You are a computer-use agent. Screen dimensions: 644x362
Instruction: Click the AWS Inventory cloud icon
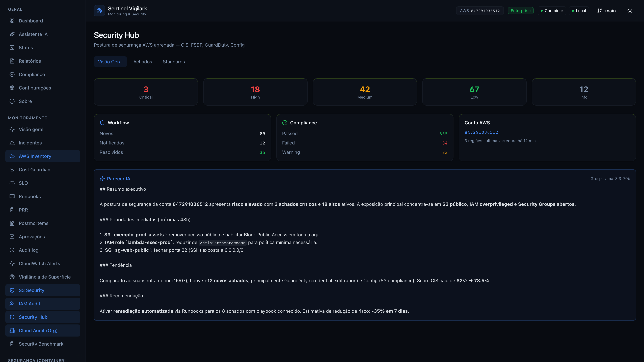[12, 156]
